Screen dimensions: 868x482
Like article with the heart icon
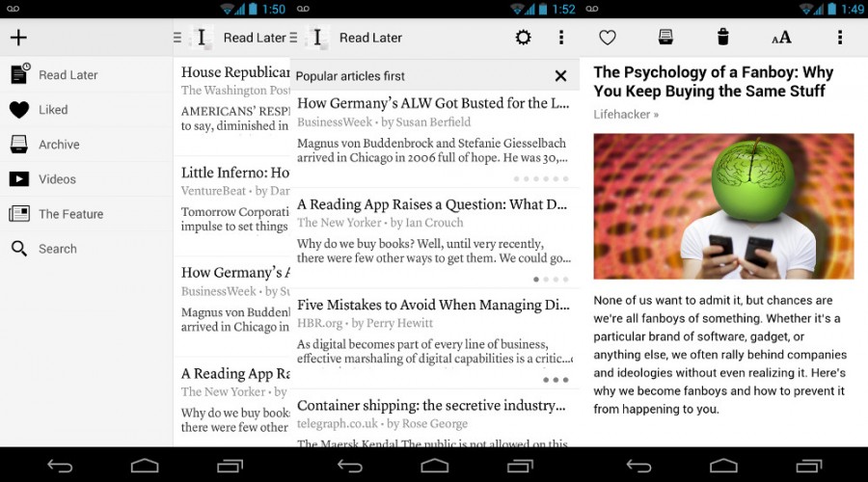click(x=608, y=39)
